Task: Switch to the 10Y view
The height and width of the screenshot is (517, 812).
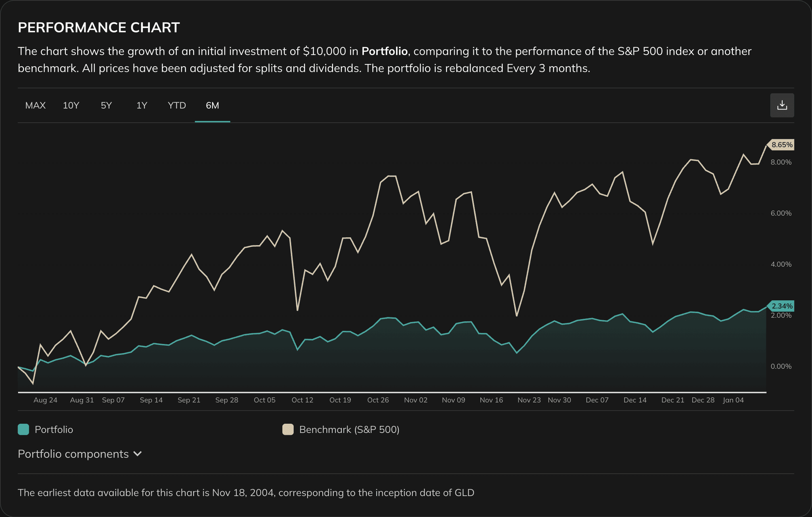Action: coord(71,105)
